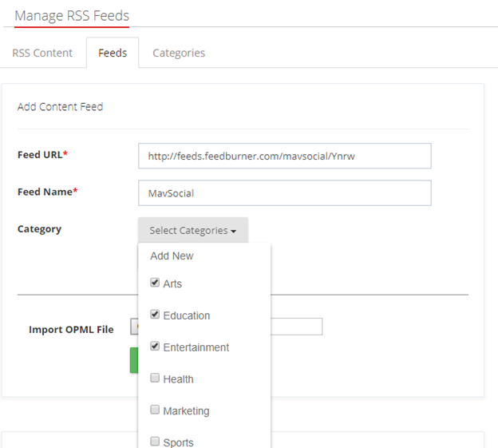Screen dimensions: 498x448
Task: Uncheck the Arts category checkbox
Action: coord(155,283)
